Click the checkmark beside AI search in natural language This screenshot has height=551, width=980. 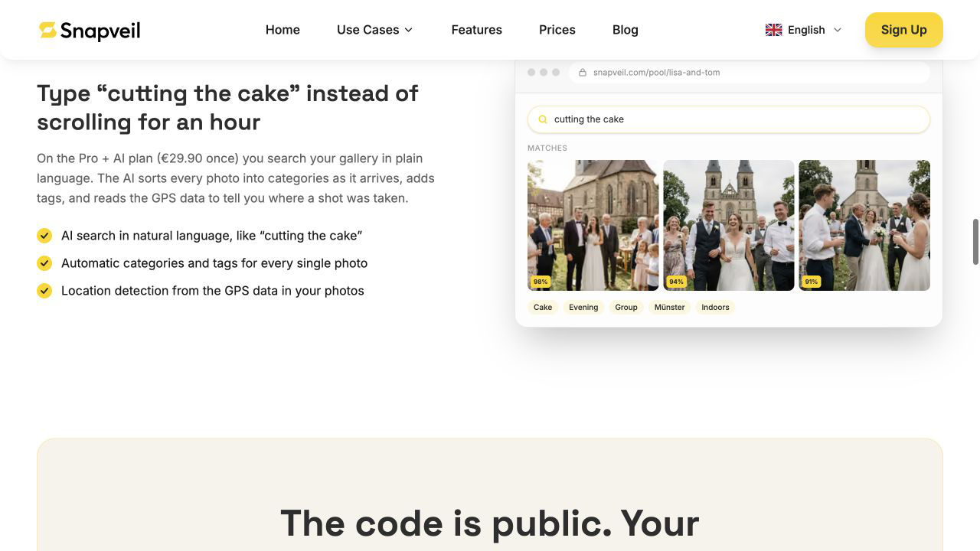click(x=44, y=236)
